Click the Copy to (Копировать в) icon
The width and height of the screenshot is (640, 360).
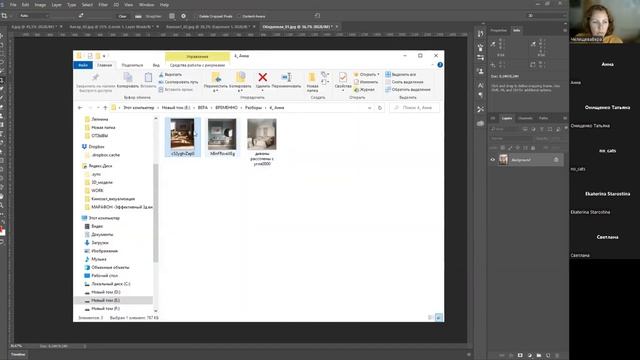click(x=240, y=77)
